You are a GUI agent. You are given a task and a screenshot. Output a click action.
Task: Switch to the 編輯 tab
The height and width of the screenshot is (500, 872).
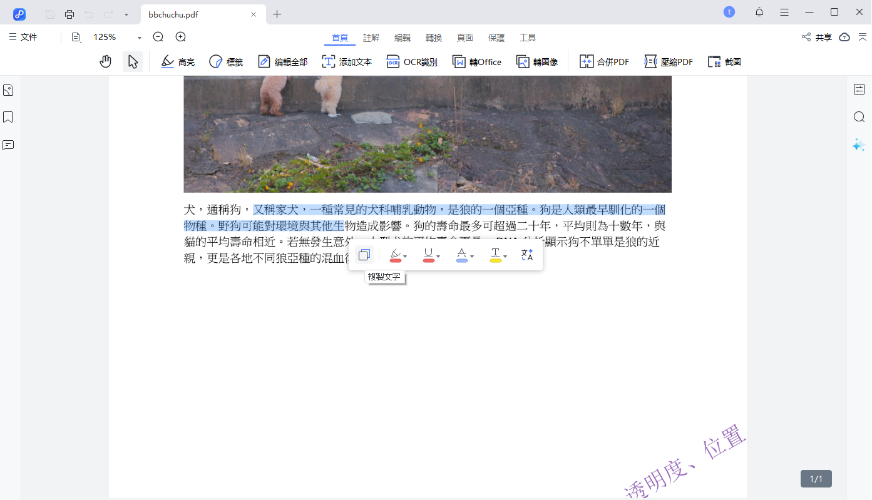click(402, 38)
